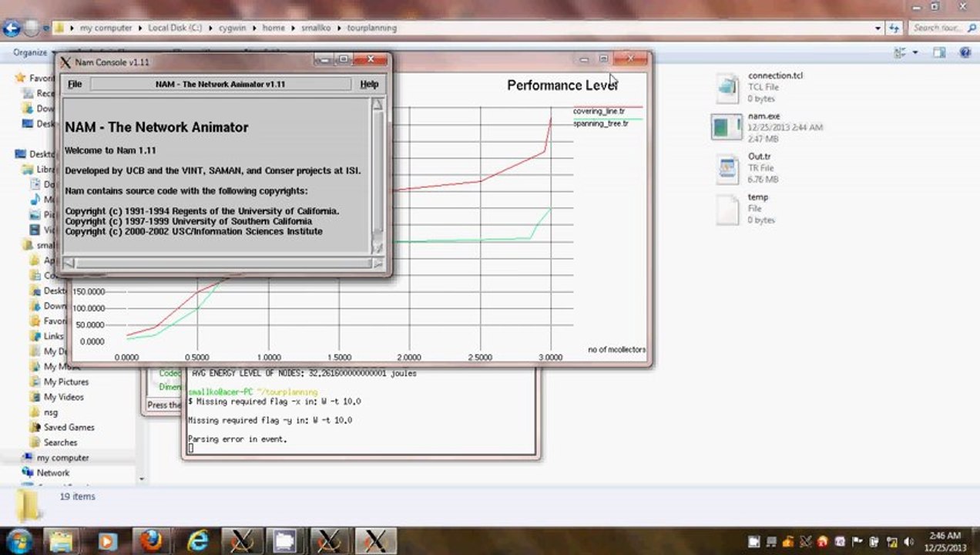The width and height of the screenshot is (980, 555).
Task: Click 'tourplanning' in the address breadcrumb
Action: (372, 28)
